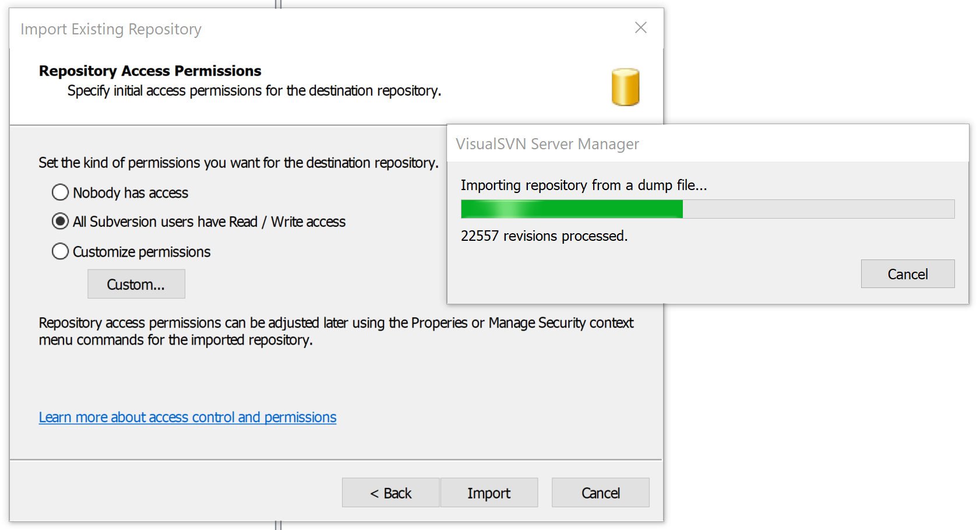The image size is (980, 530).
Task: Open the access control and permissions help link
Action: [x=187, y=417]
